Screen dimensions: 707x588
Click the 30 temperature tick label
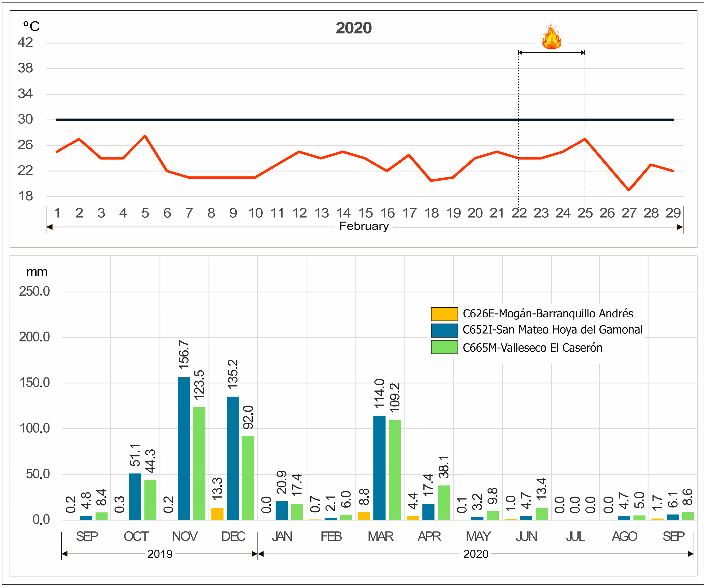pyautogui.click(x=25, y=119)
